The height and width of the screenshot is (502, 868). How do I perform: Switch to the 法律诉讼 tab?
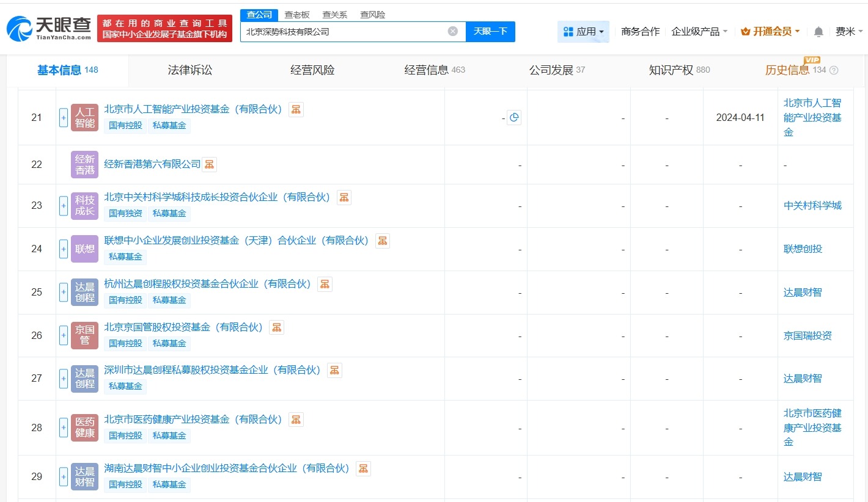189,70
